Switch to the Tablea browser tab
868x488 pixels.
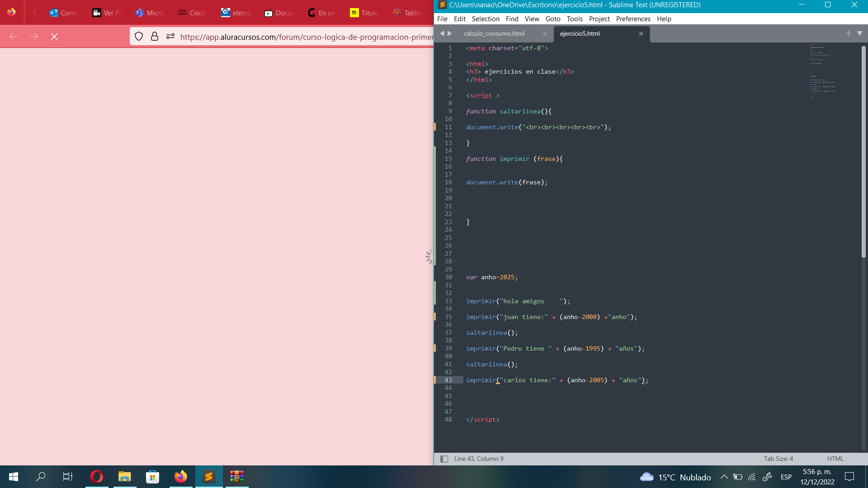click(x=408, y=13)
